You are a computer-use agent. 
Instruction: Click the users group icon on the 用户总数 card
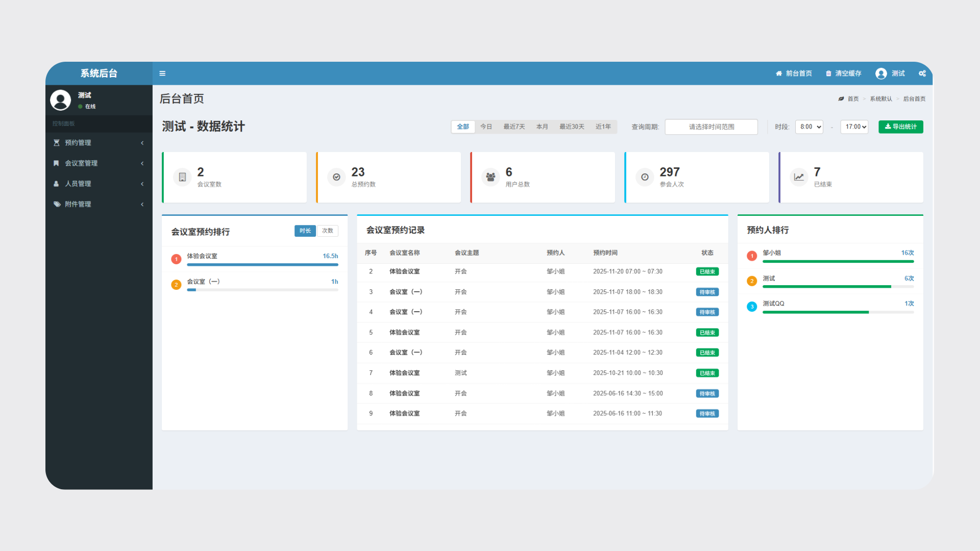pyautogui.click(x=491, y=177)
